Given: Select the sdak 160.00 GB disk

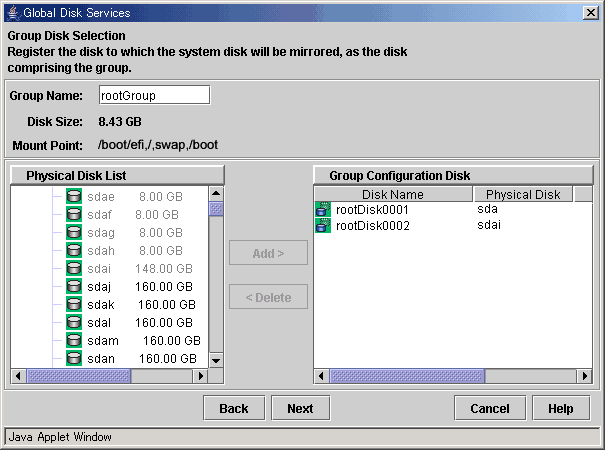Looking at the screenshot, I should point(131,305).
